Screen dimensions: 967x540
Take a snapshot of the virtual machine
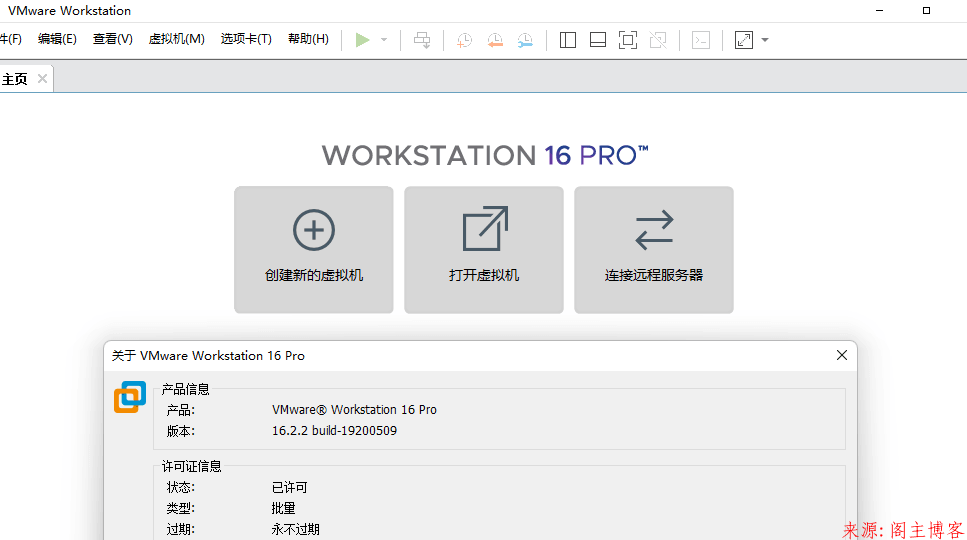point(464,40)
